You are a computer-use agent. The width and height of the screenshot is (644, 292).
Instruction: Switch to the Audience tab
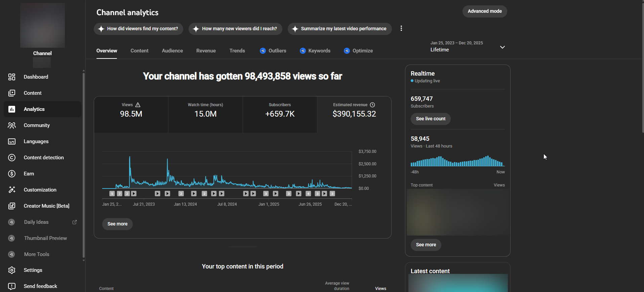pos(172,51)
